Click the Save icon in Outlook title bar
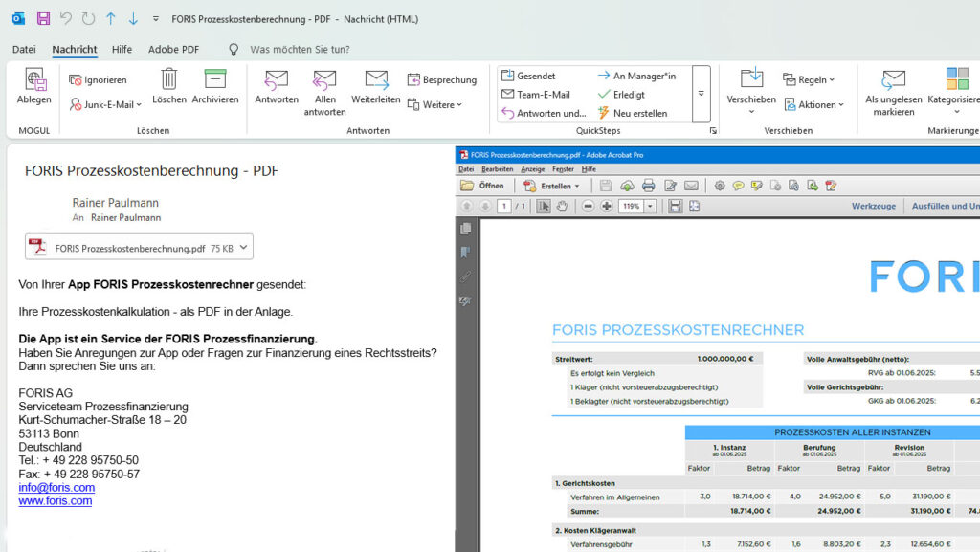The width and height of the screenshot is (980, 552). (43, 19)
